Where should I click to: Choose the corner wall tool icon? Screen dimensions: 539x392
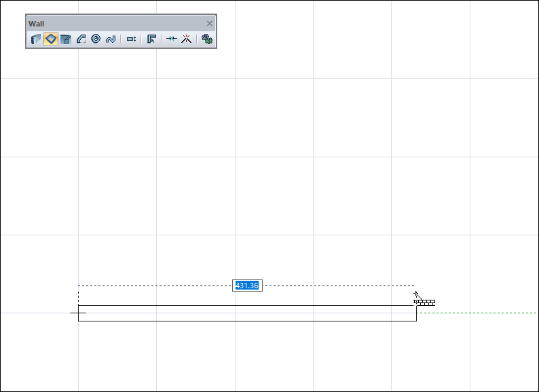[x=66, y=39]
